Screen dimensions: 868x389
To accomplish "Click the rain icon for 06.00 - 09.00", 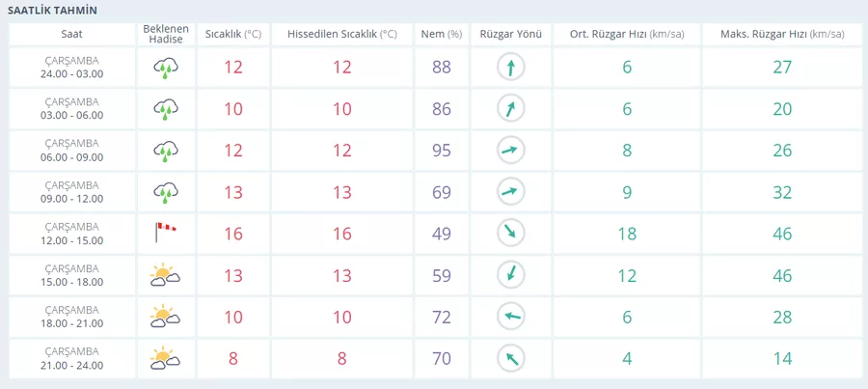I will 166,151.
